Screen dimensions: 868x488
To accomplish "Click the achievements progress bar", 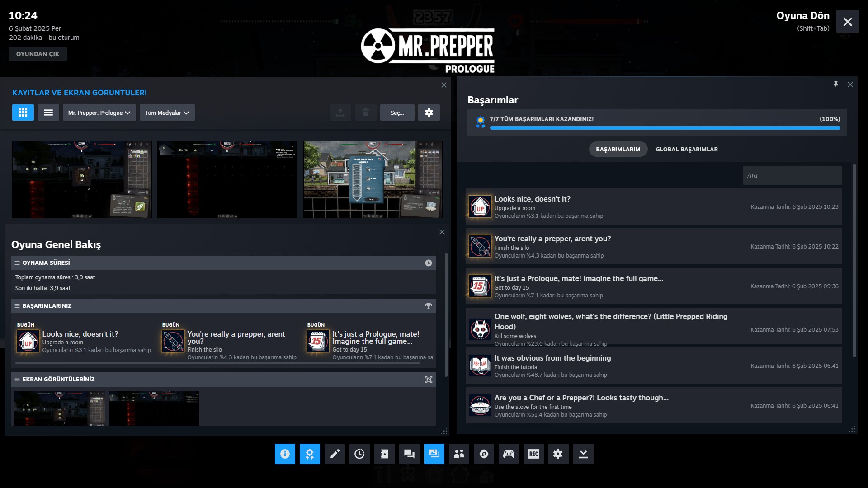I will 665,128.
